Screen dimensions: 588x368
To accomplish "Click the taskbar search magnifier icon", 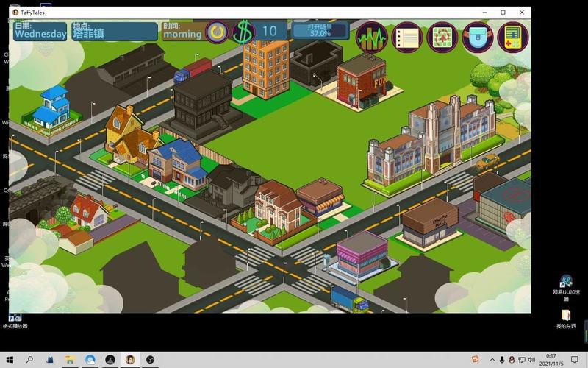I will click(x=29, y=359).
